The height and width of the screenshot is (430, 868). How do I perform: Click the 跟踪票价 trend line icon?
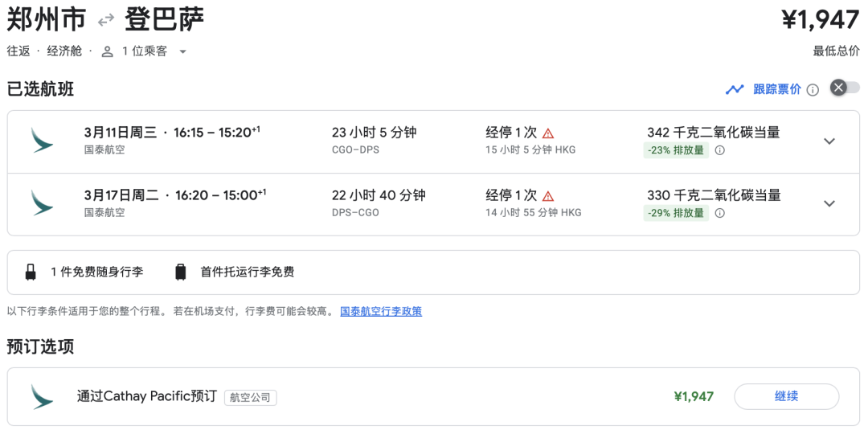pyautogui.click(x=735, y=90)
